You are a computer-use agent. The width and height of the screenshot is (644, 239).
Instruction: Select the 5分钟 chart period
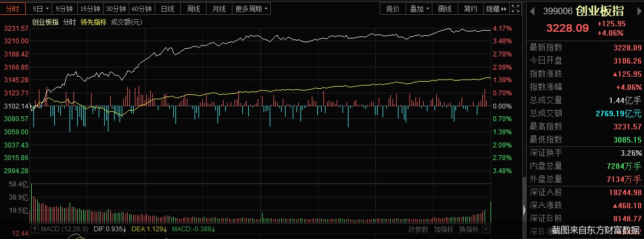click(x=64, y=8)
